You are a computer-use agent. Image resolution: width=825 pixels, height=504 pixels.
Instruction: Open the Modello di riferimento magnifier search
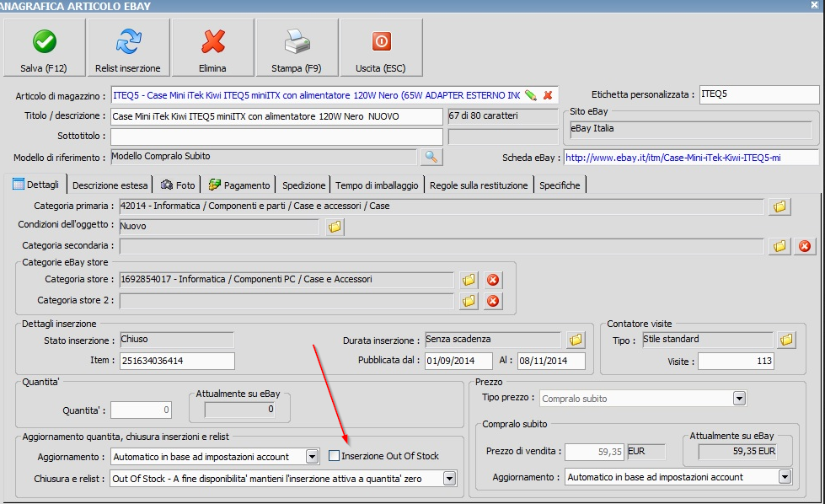coord(431,157)
